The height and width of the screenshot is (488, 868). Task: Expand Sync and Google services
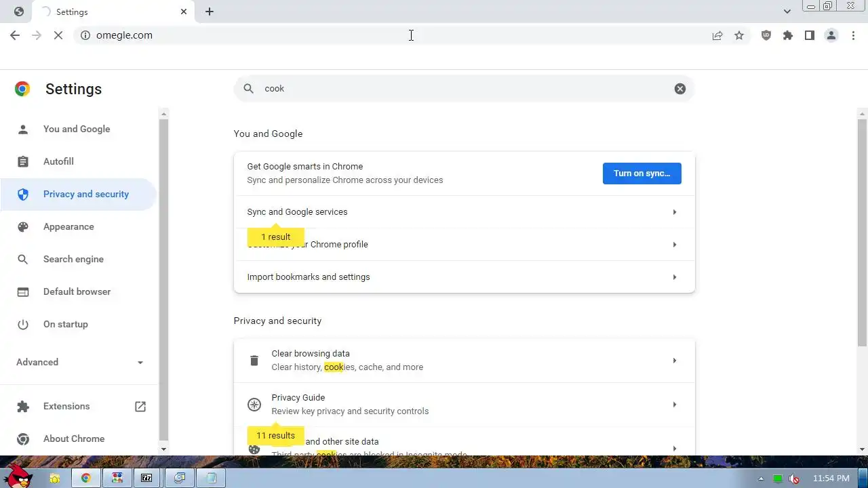click(x=464, y=212)
